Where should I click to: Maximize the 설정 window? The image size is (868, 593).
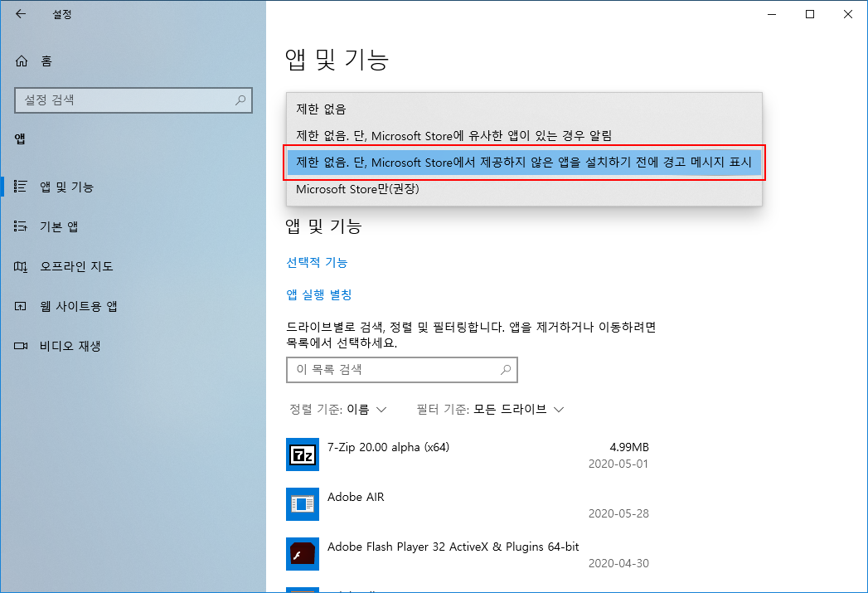click(x=810, y=14)
